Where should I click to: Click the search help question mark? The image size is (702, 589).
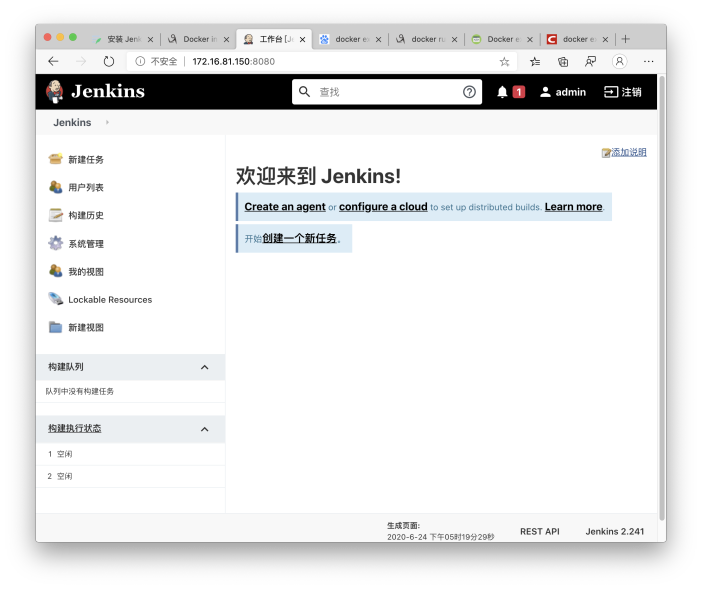point(469,92)
